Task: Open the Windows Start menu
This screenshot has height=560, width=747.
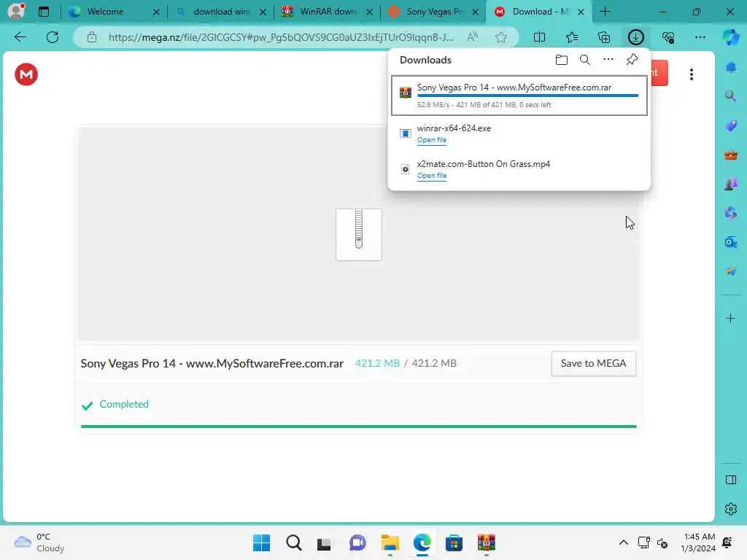Action: click(x=261, y=542)
